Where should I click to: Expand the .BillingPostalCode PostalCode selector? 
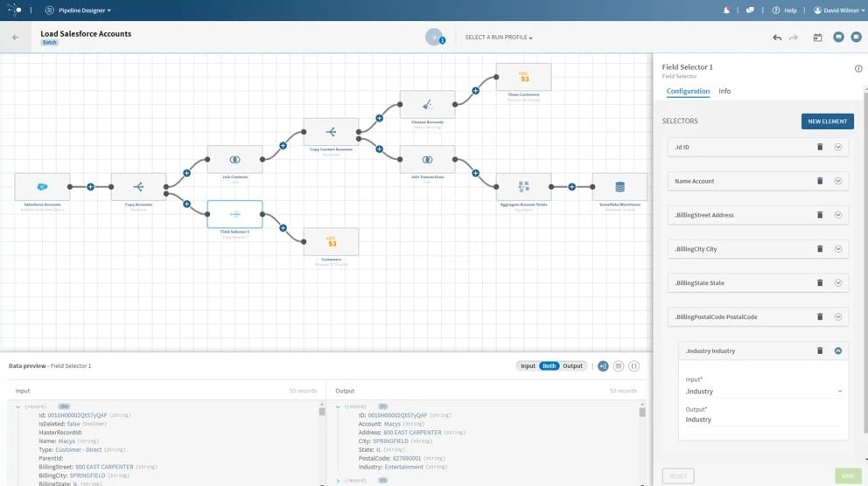[838, 316]
